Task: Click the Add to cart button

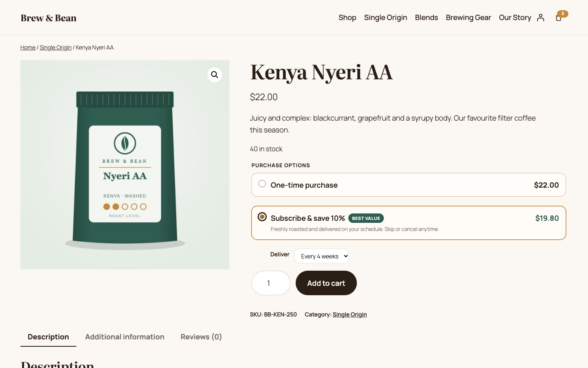Action: (x=326, y=283)
